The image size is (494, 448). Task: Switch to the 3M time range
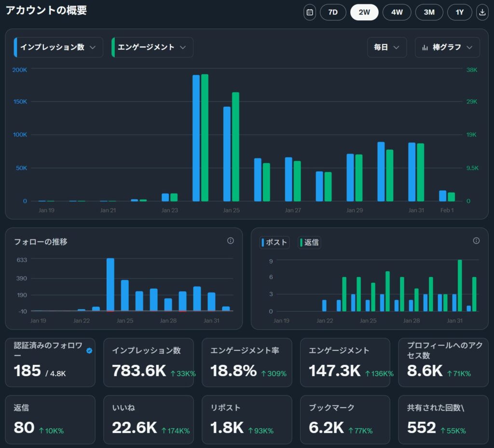coord(429,12)
